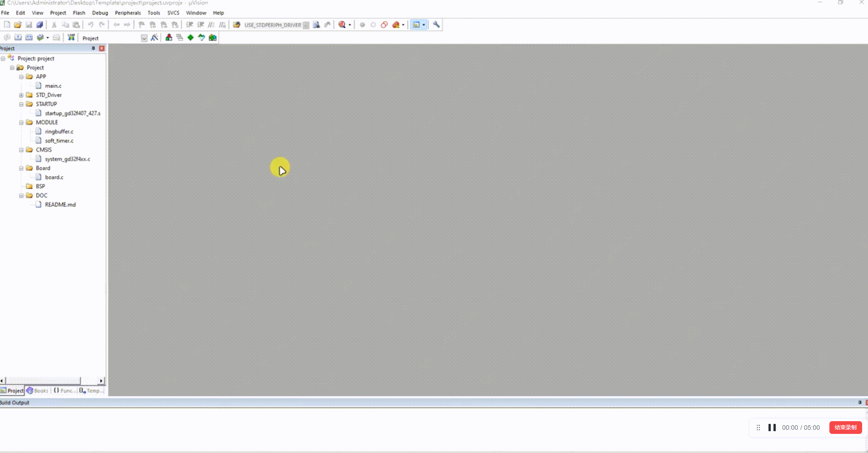Expand the STD_Driver folder

(x=21, y=95)
